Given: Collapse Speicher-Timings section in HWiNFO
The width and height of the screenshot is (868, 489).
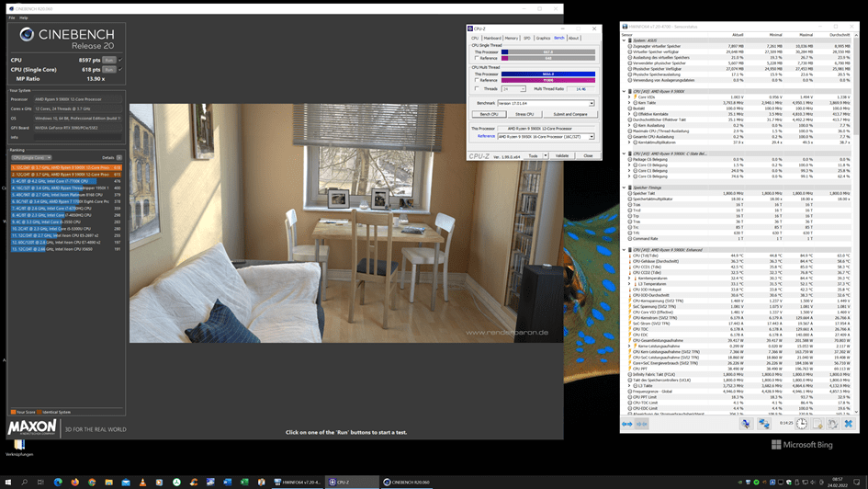Looking at the screenshot, I should point(624,188).
